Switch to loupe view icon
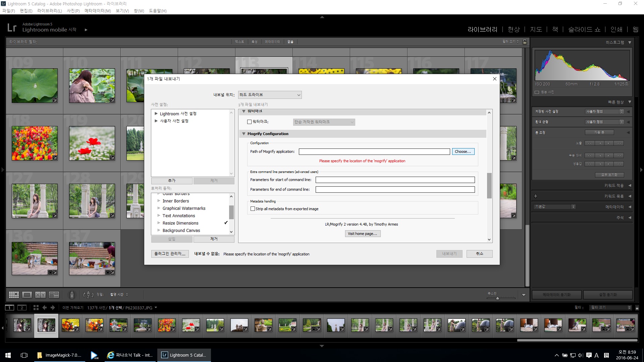This screenshot has height=362, width=644. [x=27, y=295]
